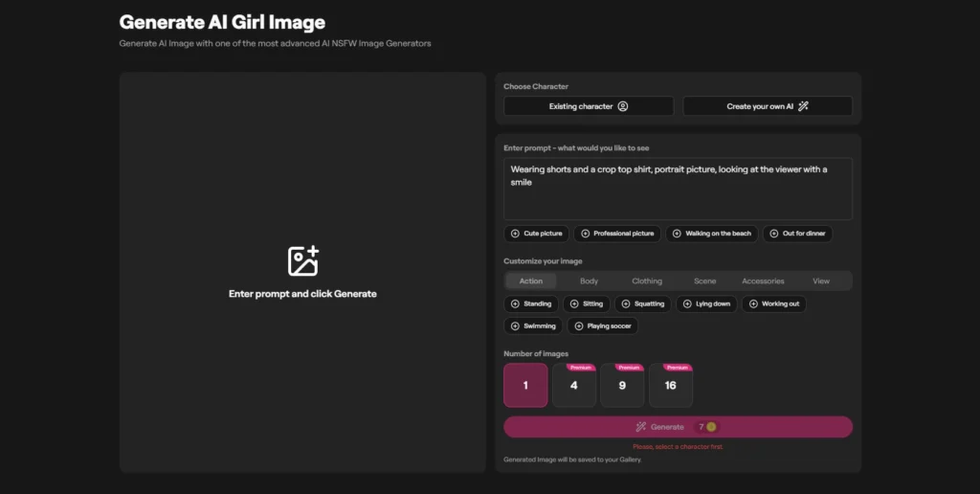Add the Standing action chip
Image resolution: width=980 pixels, height=494 pixels.
[531, 303]
